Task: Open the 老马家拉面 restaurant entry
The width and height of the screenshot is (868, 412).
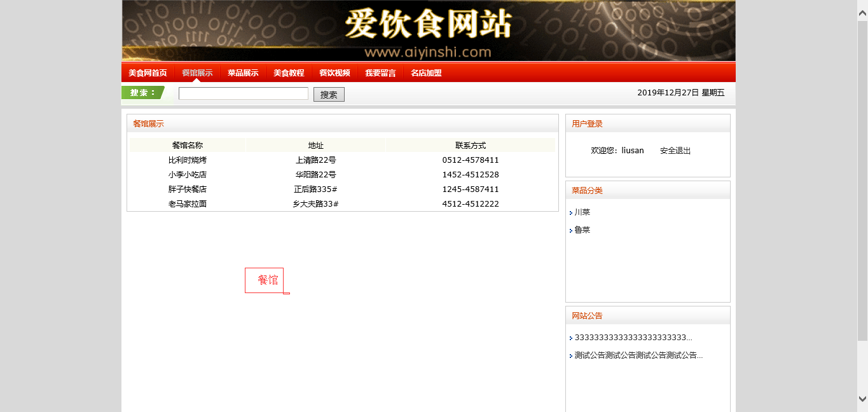Action: [187, 204]
